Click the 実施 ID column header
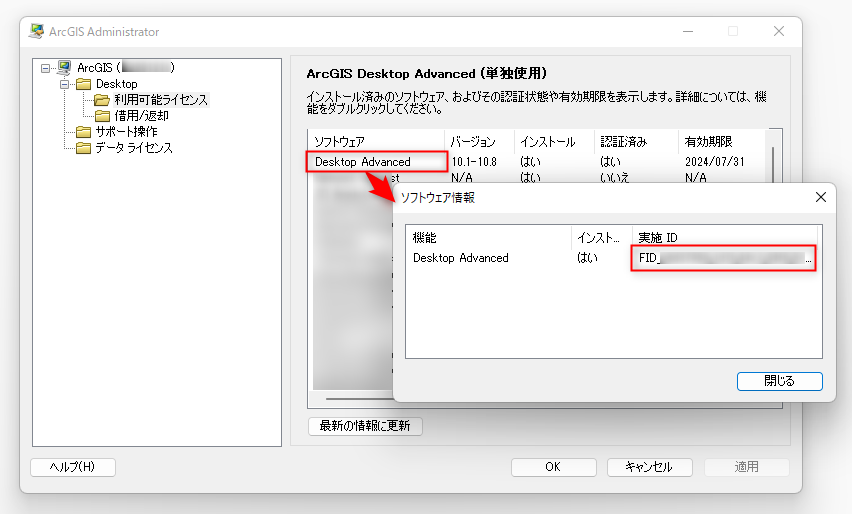Screen dimensions: 852x514 pos(658,238)
